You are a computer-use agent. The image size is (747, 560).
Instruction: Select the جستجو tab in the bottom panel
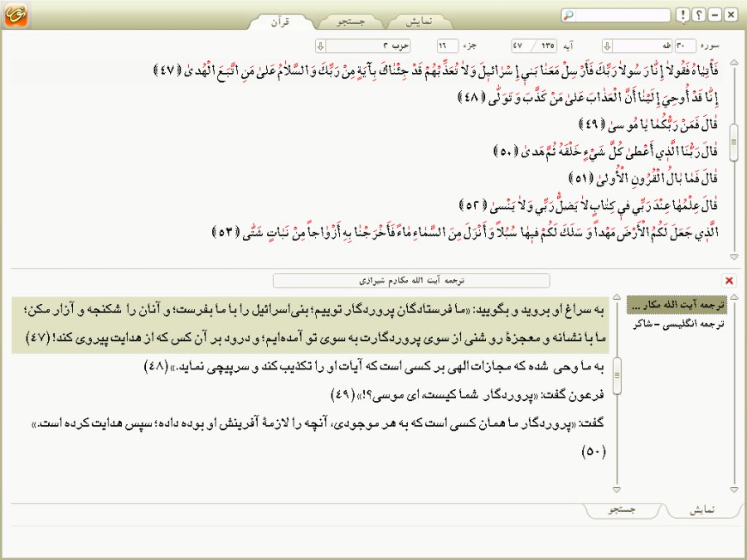622,510
